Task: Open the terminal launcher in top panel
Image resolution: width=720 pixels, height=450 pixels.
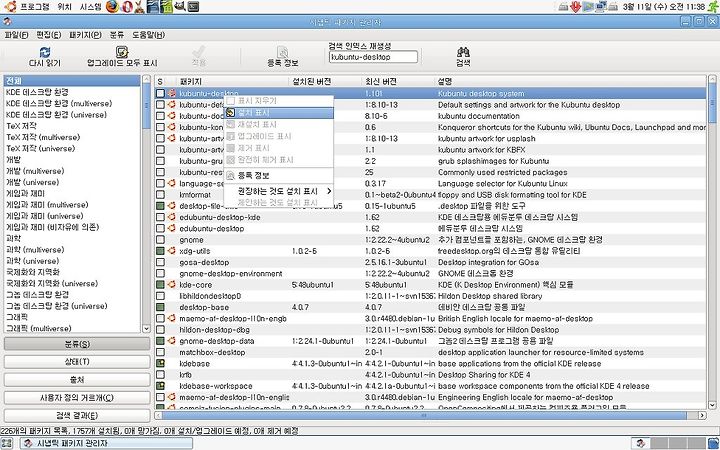Action: pos(194,6)
